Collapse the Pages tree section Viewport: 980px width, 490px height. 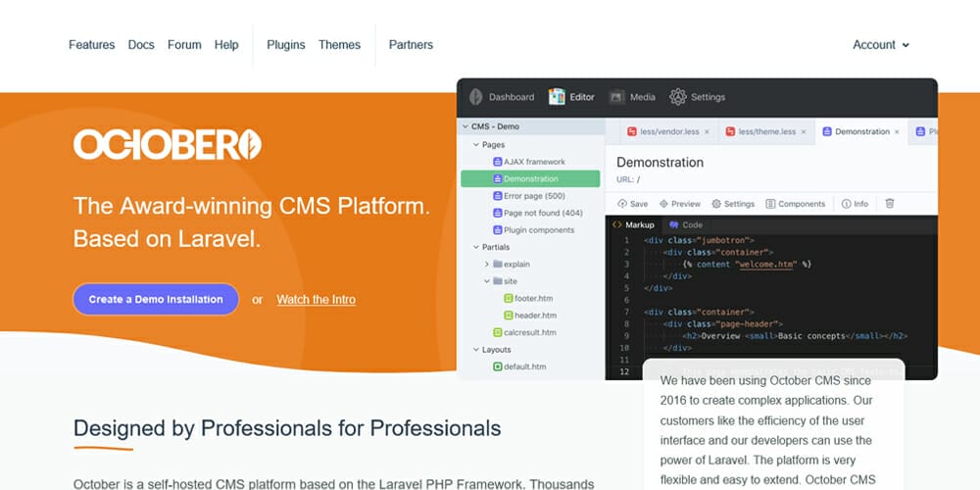coord(475,144)
